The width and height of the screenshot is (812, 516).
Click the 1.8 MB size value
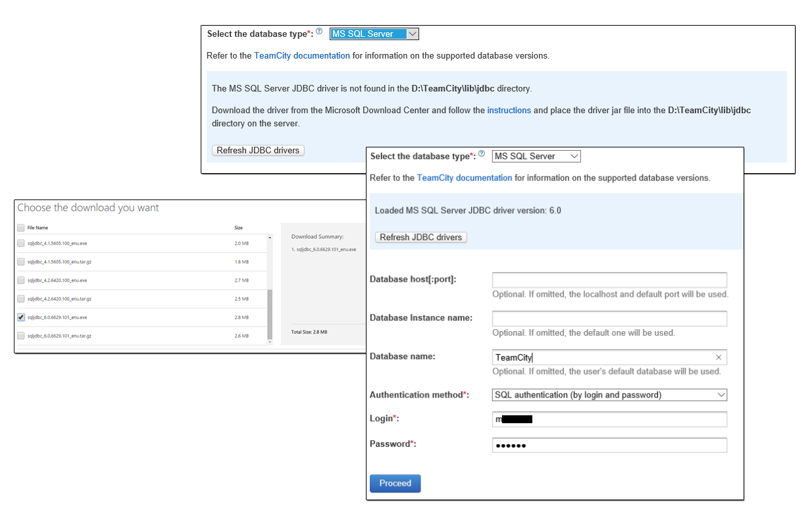click(241, 261)
